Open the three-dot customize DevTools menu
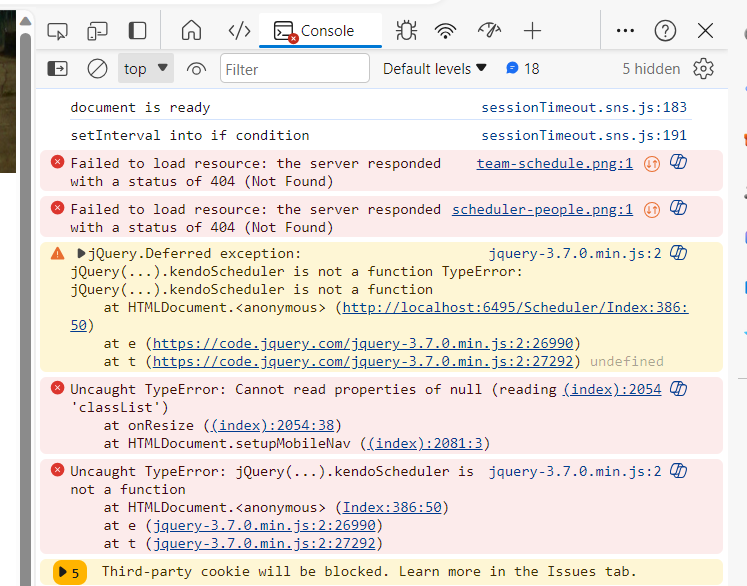Viewport: 747px width, 586px height. point(625,31)
